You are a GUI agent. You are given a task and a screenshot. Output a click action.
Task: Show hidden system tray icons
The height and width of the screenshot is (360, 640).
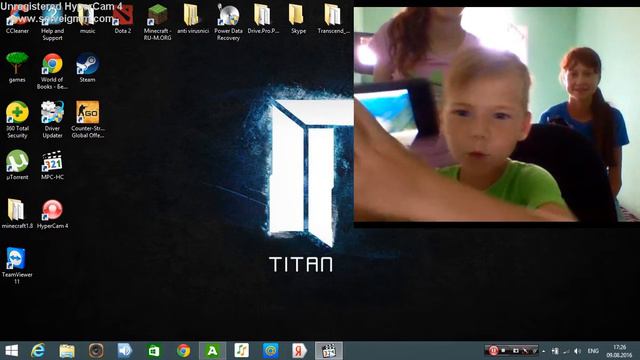[x=543, y=351]
